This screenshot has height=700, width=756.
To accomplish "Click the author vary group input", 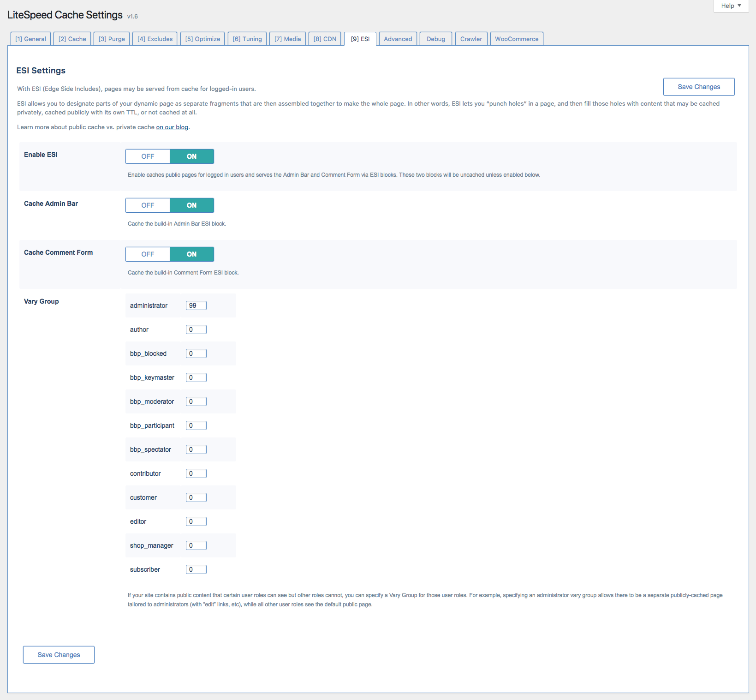I will [x=196, y=329].
